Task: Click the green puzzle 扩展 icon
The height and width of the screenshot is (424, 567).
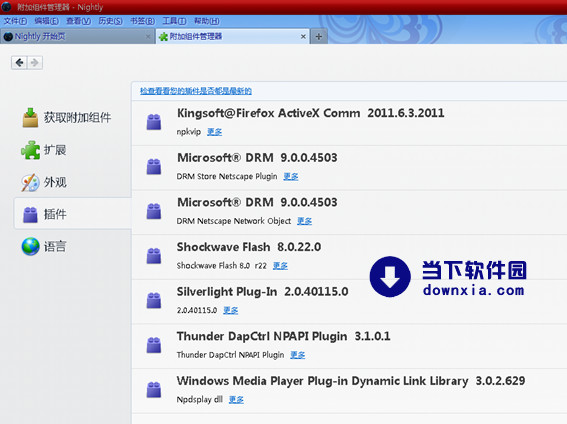Action: [x=30, y=150]
